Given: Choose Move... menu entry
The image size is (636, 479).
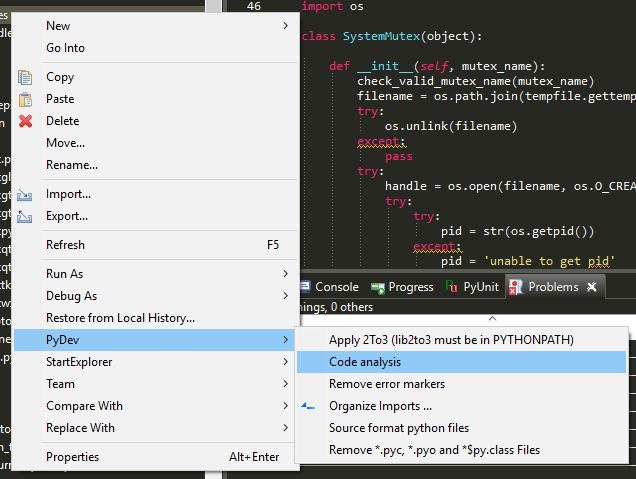Looking at the screenshot, I should (x=156, y=143).
